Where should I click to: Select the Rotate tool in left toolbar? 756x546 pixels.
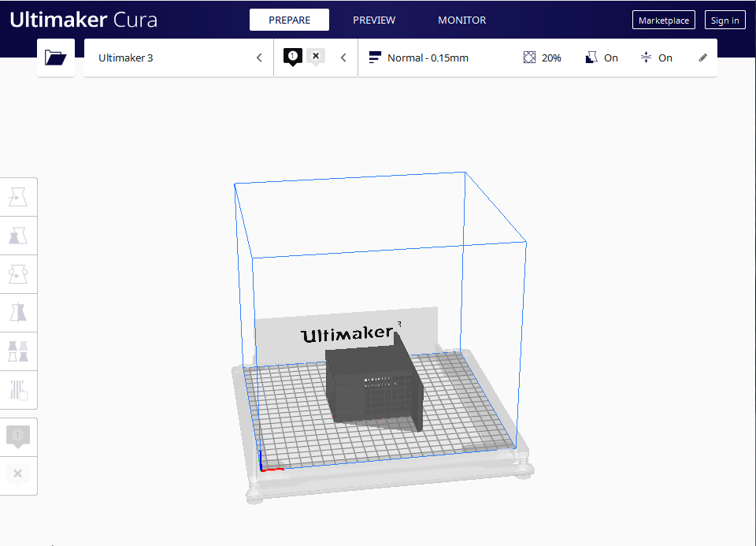coord(18,274)
